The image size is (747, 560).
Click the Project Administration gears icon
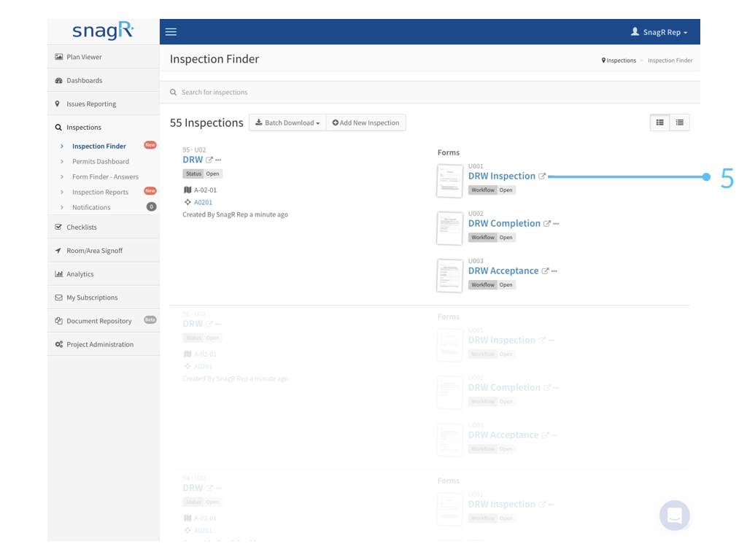(58, 344)
